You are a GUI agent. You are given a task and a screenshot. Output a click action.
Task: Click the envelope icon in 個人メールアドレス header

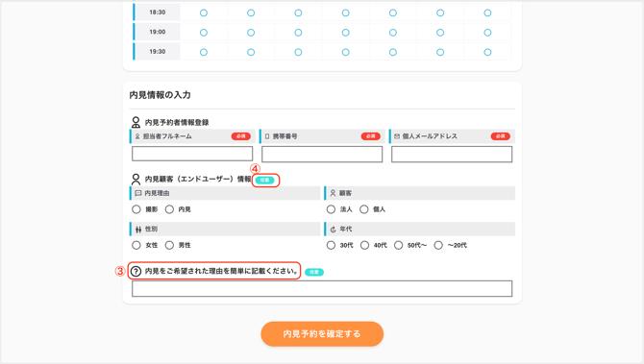tap(397, 136)
